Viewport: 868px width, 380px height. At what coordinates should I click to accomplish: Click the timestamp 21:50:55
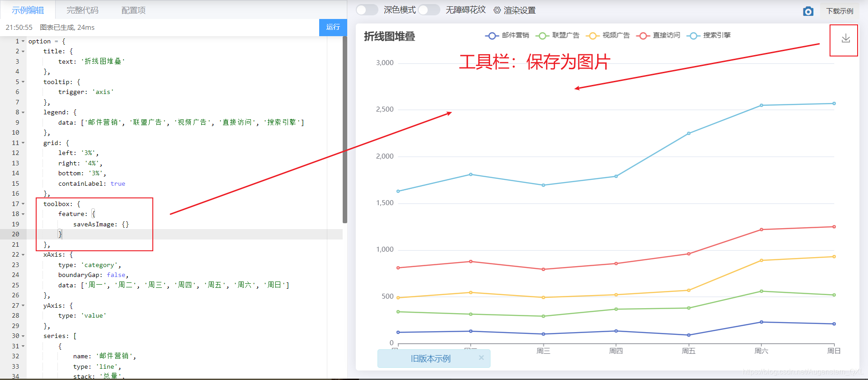pyautogui.click(x=19, y=27)
